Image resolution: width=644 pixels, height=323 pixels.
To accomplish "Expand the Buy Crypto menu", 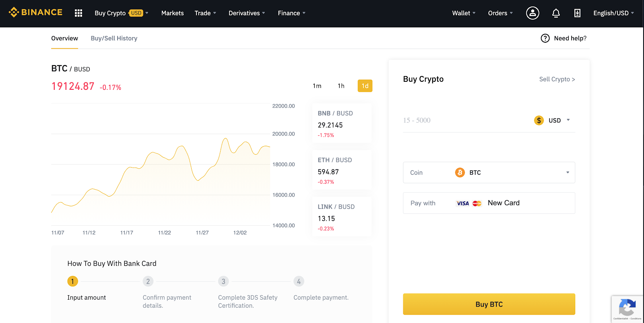I will click(121, 13).
